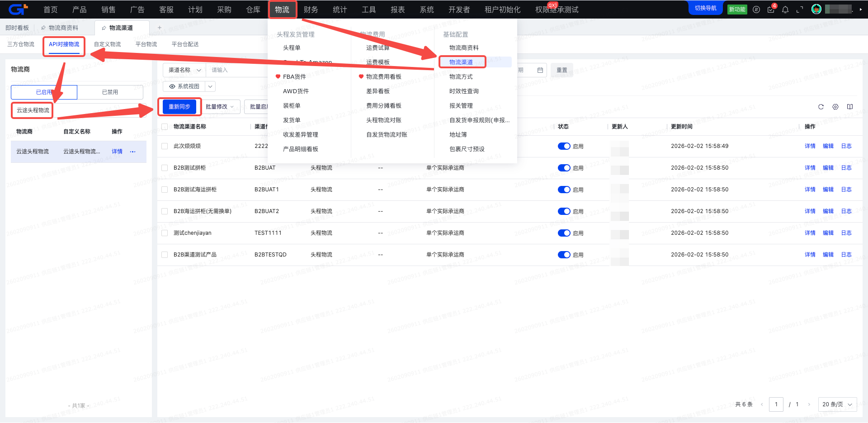Open 详情 for the B2B渠道测试产品 row
868x423 pixels.
click(810, 255)
